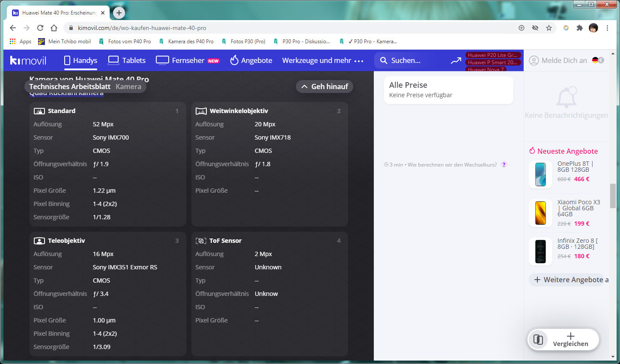This screenshot has width=620, height=364.
Task: Bookmark this page with star icon
Action: pos(549,28)
